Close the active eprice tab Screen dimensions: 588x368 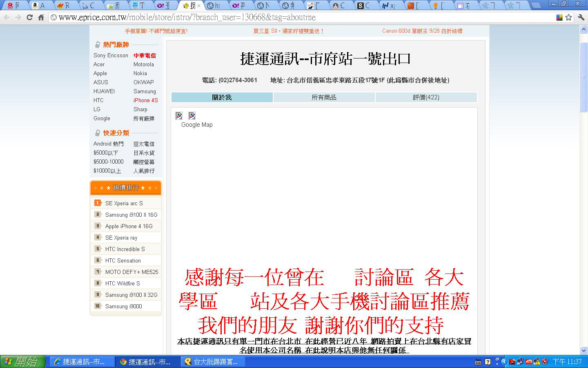pyautogui.click(x=199, y=6)
